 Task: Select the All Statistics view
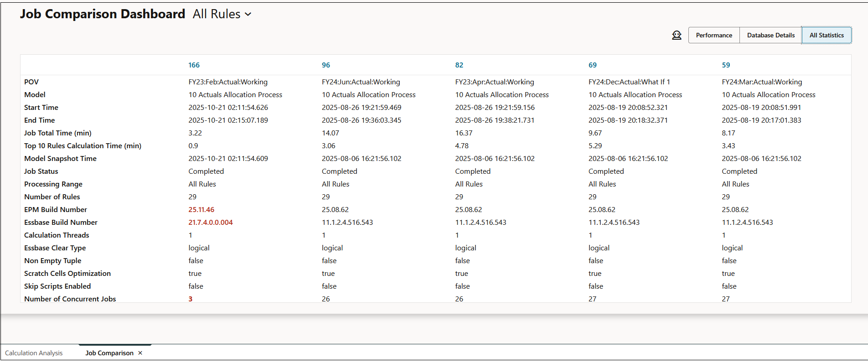[x=827, y=35]
